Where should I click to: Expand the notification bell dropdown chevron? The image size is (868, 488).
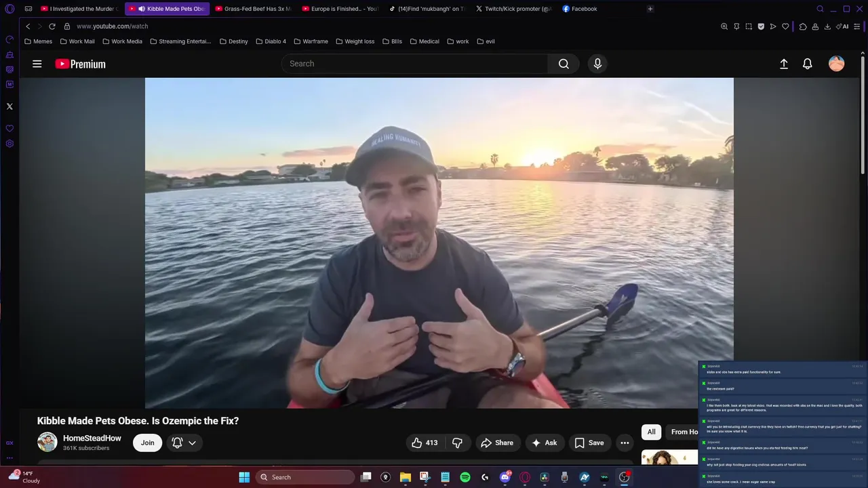point(193,443)
